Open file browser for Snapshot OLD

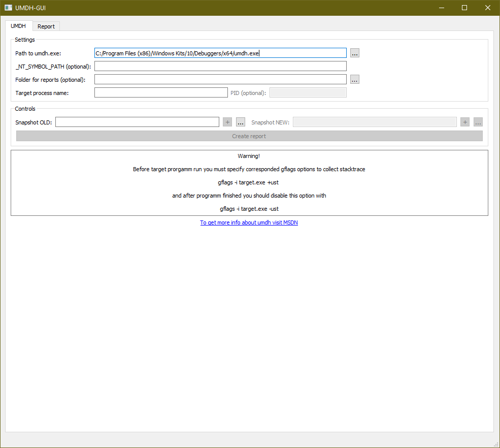click(240, 122)
